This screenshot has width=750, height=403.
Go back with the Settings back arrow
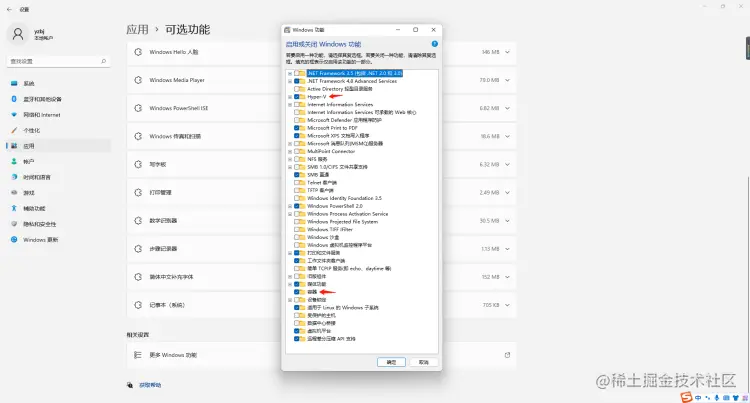click(x=9, y=9)
